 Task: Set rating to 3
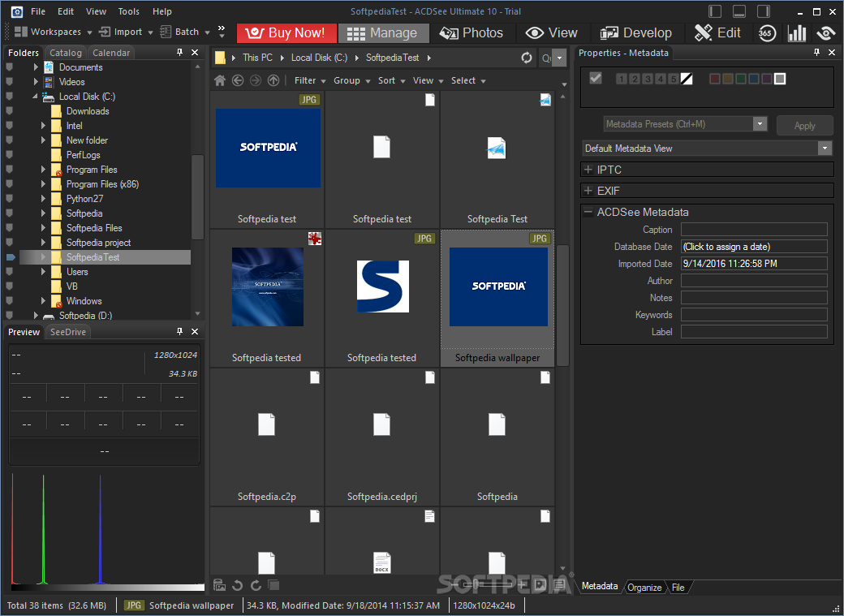(648, 80)
